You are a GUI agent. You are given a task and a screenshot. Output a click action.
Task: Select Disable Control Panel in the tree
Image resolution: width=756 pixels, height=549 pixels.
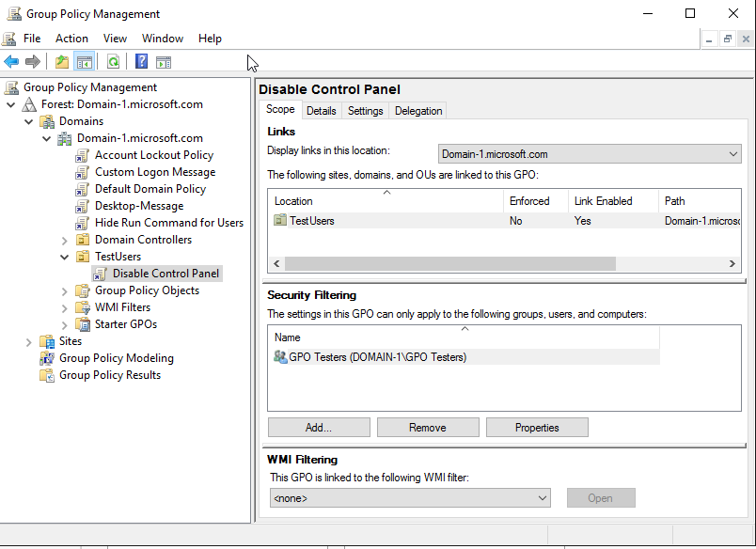point(165,274)
